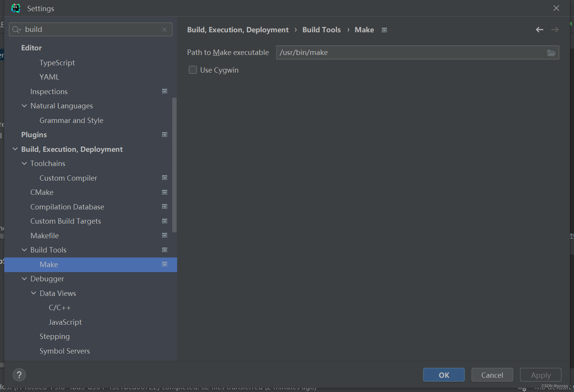
Task: Click the project-level icon on the Build Tools row
Action: click(x=165, y=250)
